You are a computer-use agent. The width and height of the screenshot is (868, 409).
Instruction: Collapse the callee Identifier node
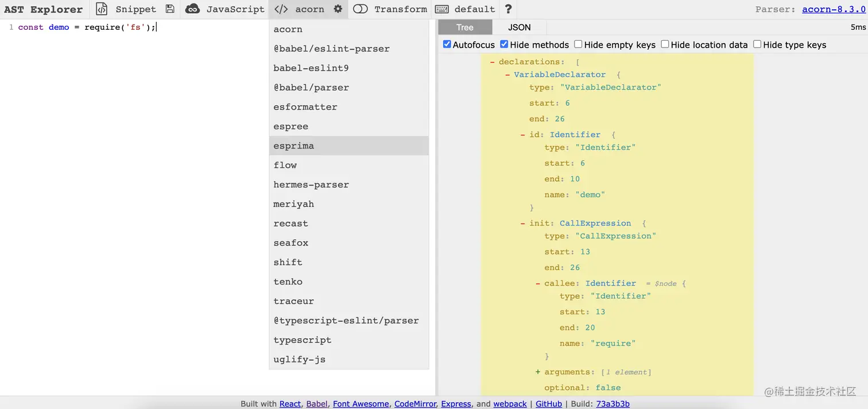click(538, 283)
